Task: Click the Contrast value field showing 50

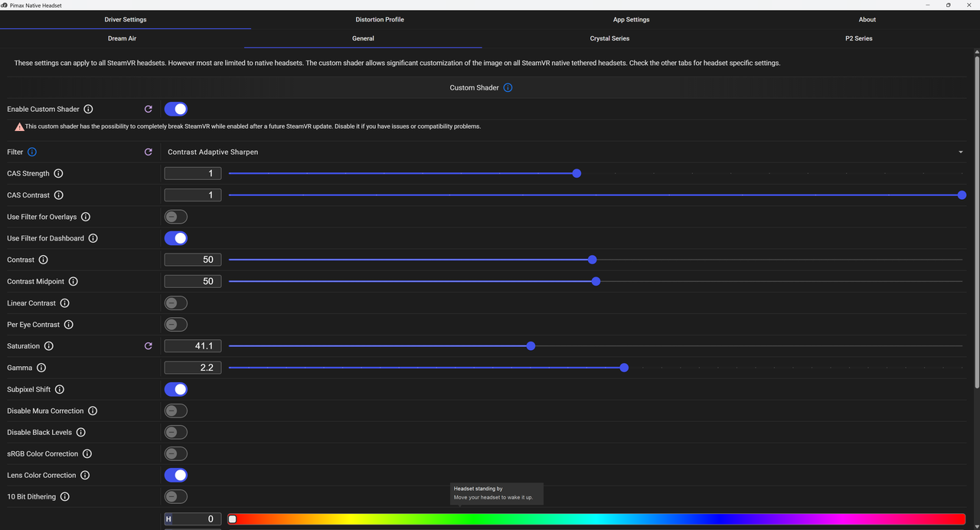Action: pyautogui.click(x=193, y=260)
